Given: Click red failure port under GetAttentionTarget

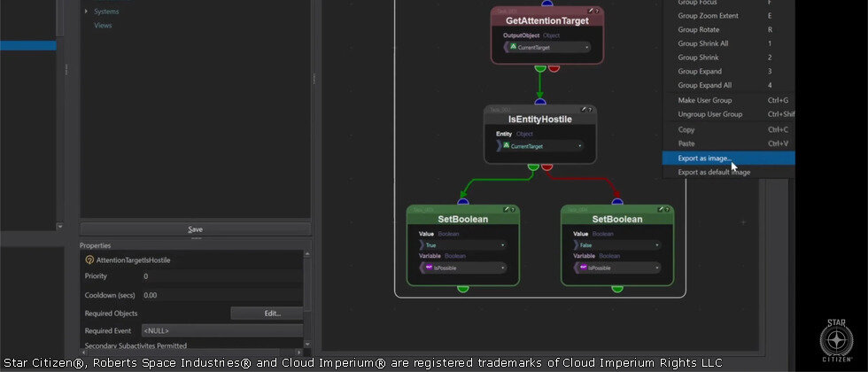Looking at the screenshot, I should coord(554,66).
